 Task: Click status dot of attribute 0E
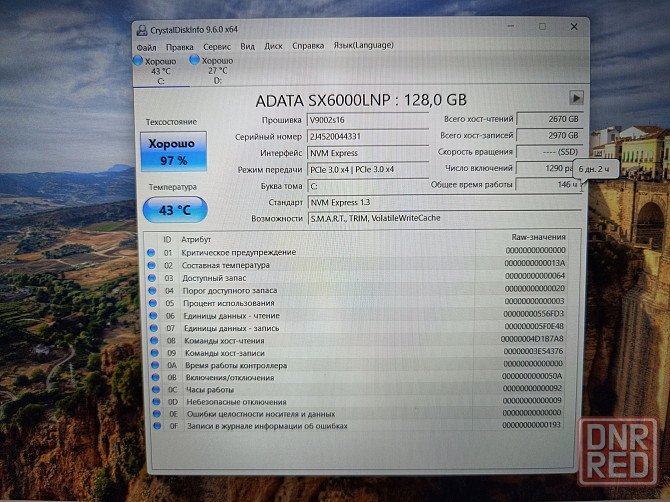pyautogui.click(x=156, y=414)
